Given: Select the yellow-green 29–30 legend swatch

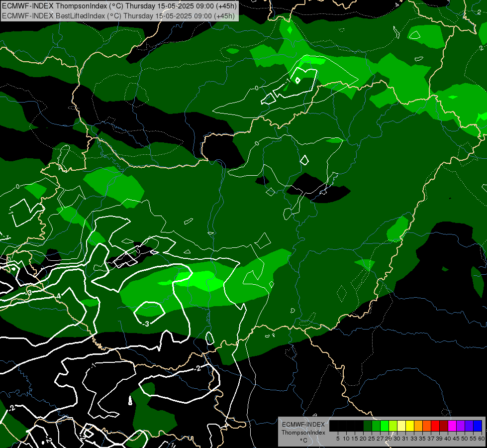Looking at the screenshot, I should 393,426.
